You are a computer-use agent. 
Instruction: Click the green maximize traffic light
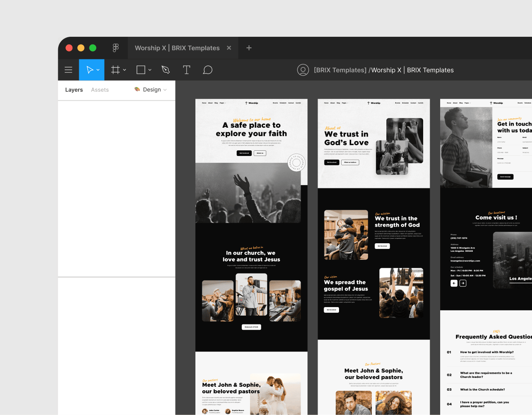pyautogui.click(x=92, y=48)
